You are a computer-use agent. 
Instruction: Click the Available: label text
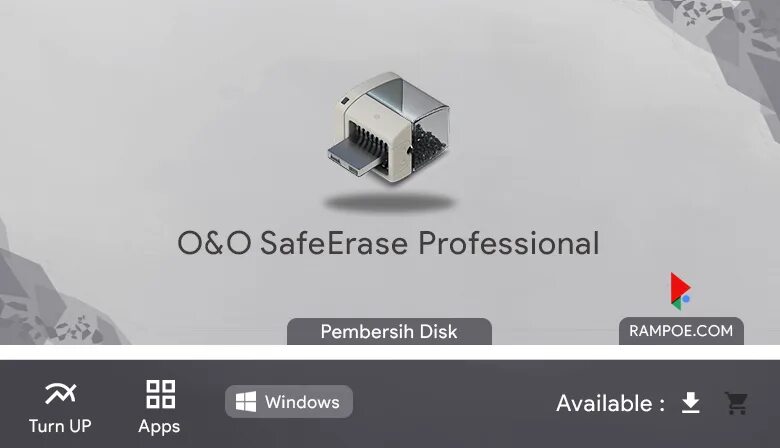(x=610, y=403)
